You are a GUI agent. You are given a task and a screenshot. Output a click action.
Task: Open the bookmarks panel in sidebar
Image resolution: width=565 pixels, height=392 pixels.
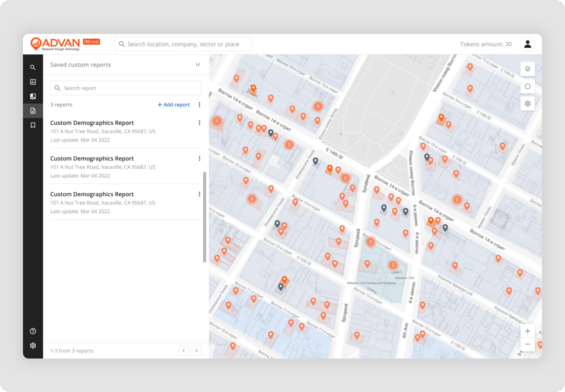pyautogui.click(x=33, y=125)
